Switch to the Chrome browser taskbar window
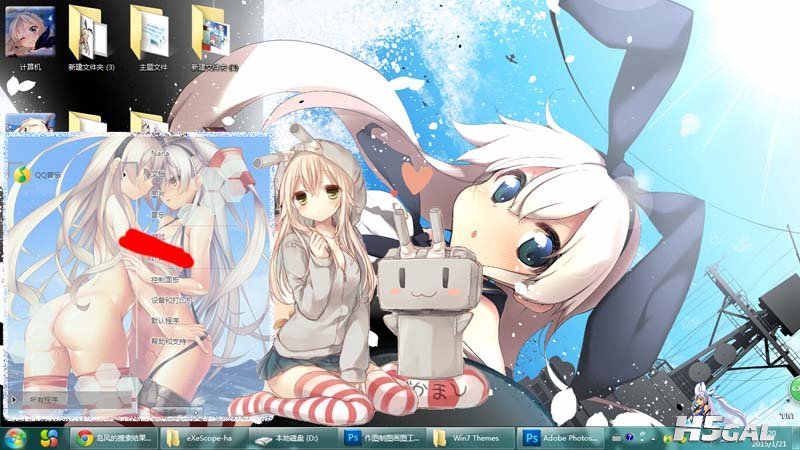This screenshot has width=800, height=450. pyautogui.click(x=115, y=438)
